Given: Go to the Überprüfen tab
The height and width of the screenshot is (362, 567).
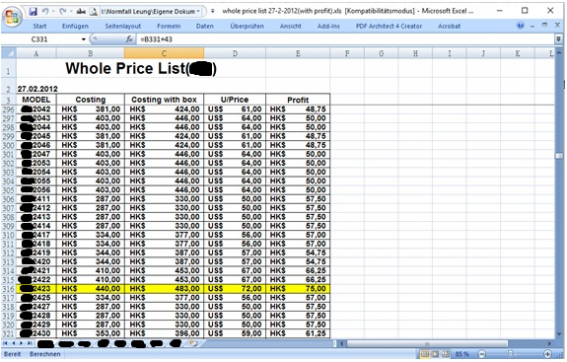Looking at the screenshot, I should coord(247,26).
